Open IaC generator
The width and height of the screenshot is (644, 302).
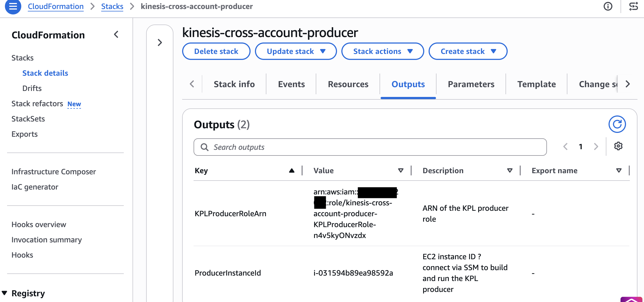click(35, 187)
